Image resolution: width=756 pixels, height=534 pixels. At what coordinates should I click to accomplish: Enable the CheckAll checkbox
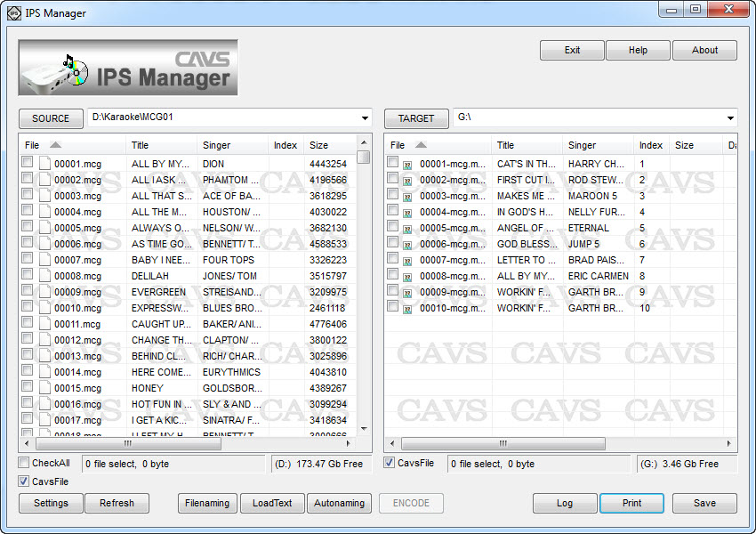[x=25, y=463]
